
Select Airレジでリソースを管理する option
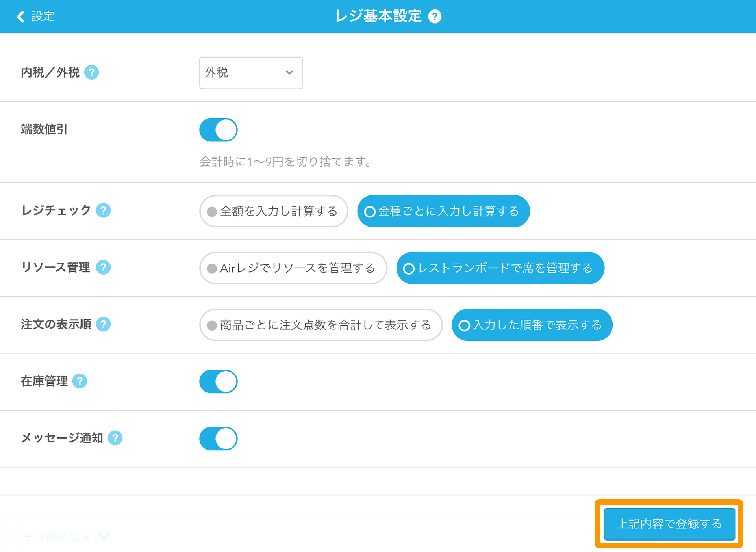pos(293,268)
